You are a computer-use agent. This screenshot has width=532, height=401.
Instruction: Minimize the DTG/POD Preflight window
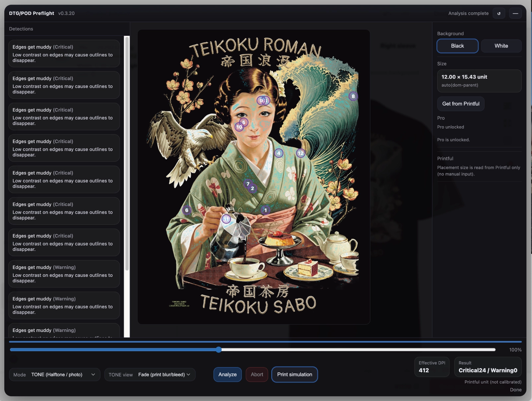pos(516,13)
